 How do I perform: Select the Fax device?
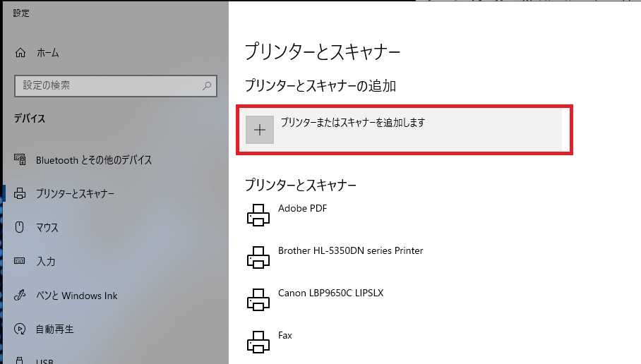(x=285, y=335)
